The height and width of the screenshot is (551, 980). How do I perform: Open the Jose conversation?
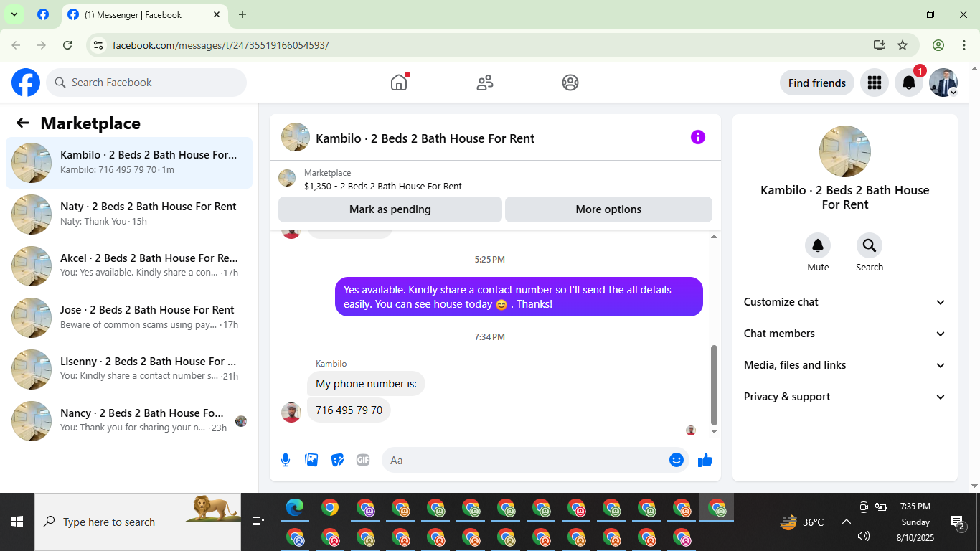coord(129,318)
